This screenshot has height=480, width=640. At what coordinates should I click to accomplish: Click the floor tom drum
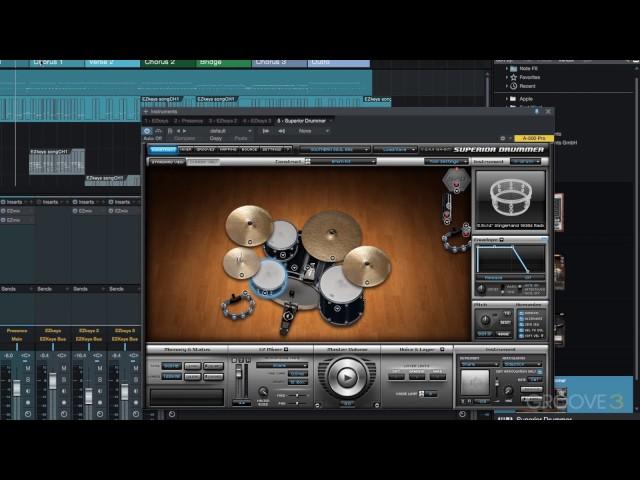click(341, 295)
